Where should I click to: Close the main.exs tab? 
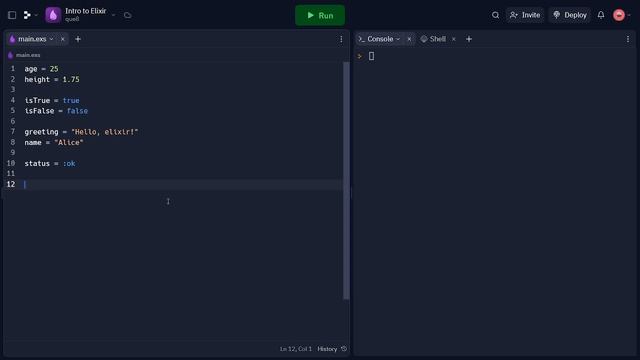click(x=62, y=39)
